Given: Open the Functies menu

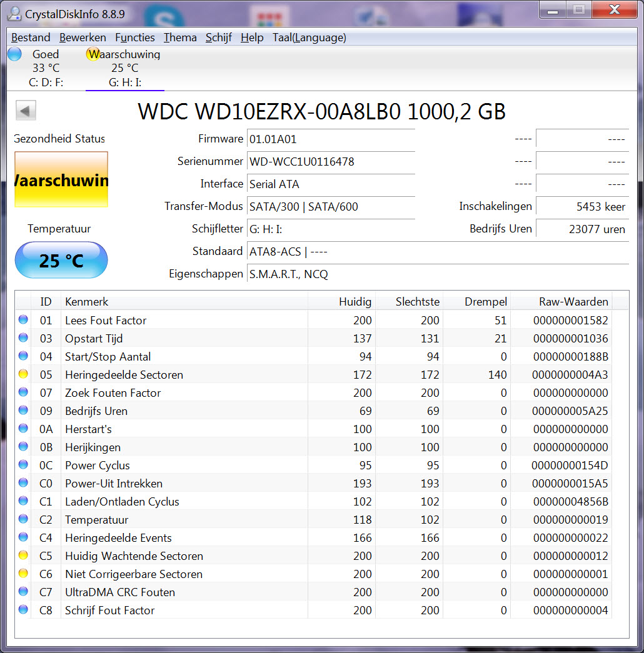Looking at the screenshot, I should coord(134,37).
